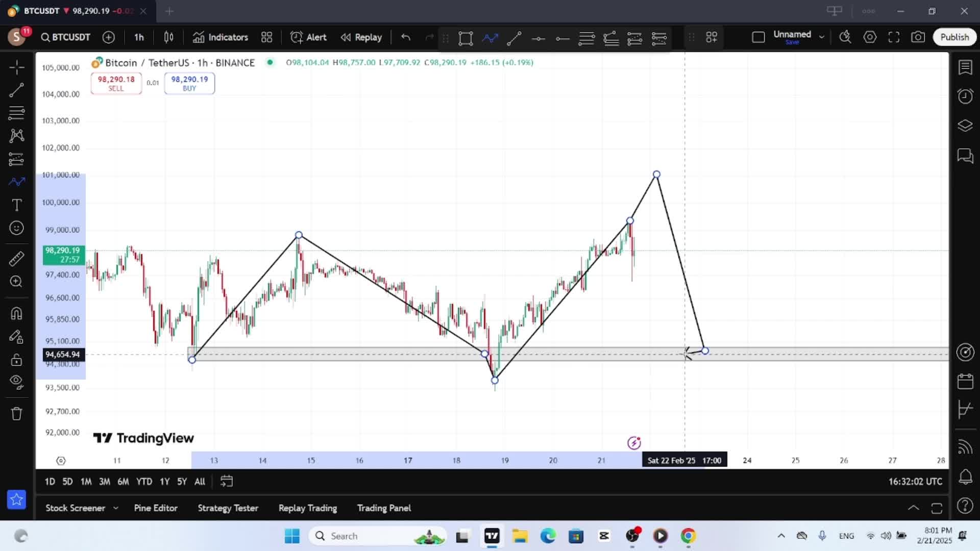Open the Stock Screener dropdown chevron

116,508
